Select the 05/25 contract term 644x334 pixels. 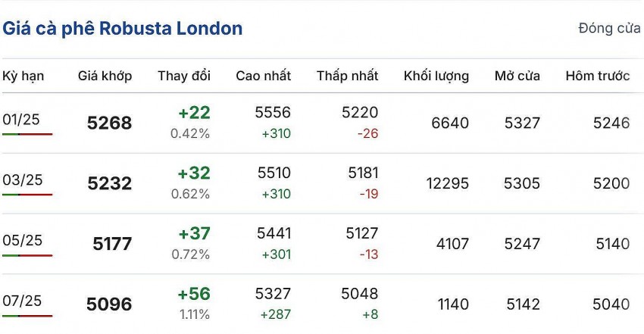coord(23,241)
